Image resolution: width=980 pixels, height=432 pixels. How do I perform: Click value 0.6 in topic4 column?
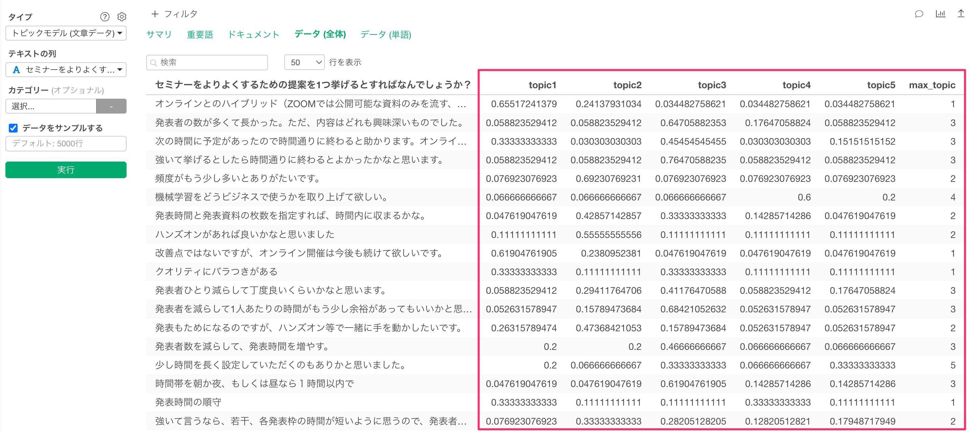804,197
